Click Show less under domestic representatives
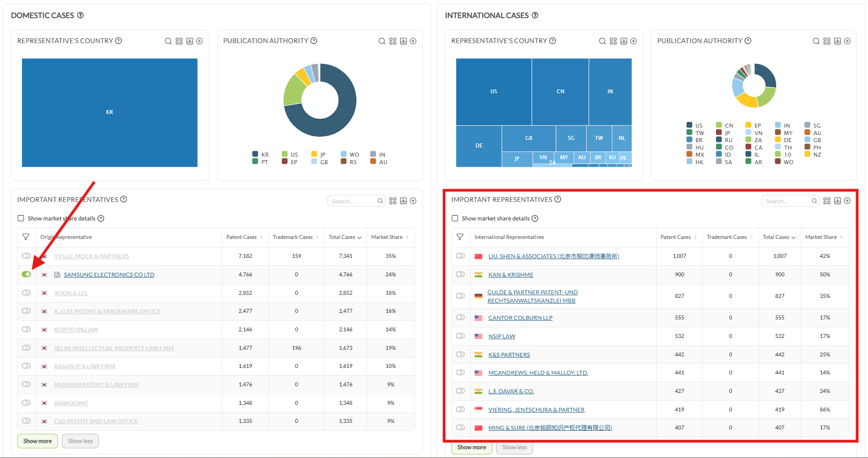The image size is (868, 458). [80, 441]
